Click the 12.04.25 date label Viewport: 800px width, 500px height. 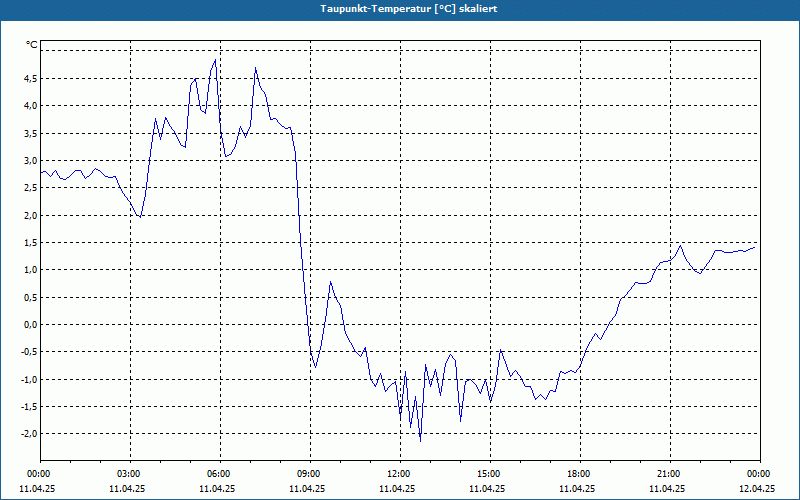pos(757,489)
